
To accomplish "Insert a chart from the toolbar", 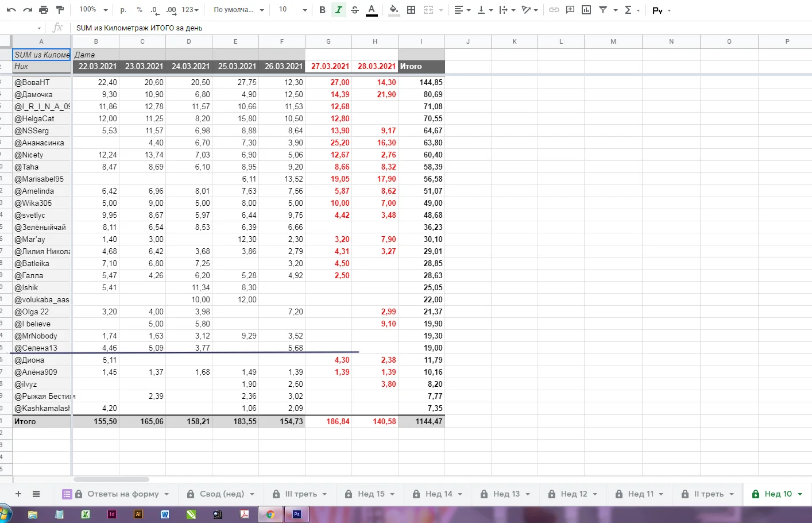I will (x=586, y=10).
